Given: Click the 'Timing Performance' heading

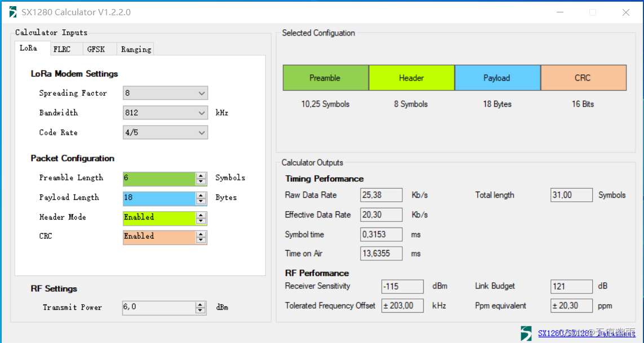Looking at the screenshot, I should (325, 179).
